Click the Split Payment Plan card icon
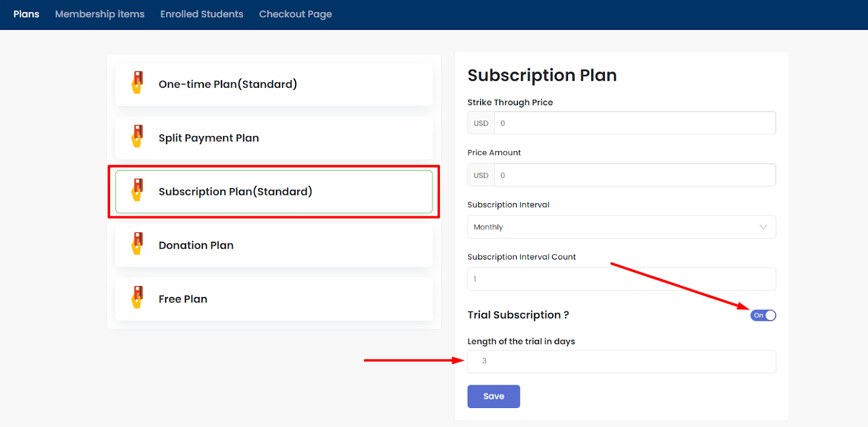Viewport: 868px width, 427px height. tap(138, 137)
